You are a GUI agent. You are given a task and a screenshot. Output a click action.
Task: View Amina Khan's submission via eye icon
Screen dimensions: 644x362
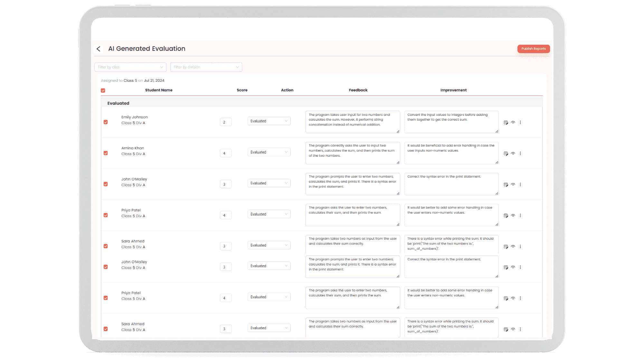click(513, 153)
